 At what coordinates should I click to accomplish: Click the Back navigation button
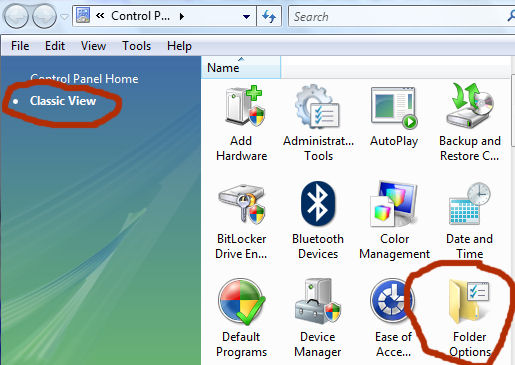pos(16,16)
